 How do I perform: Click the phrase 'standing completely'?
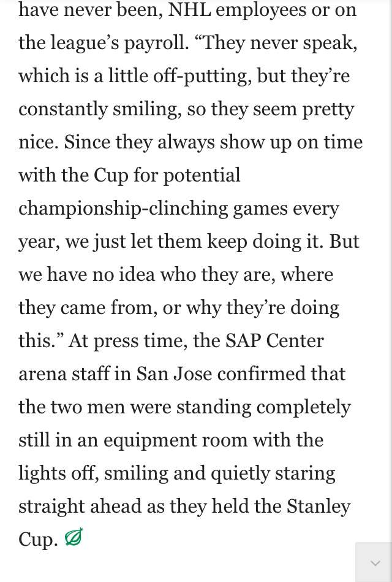(263, 408)
